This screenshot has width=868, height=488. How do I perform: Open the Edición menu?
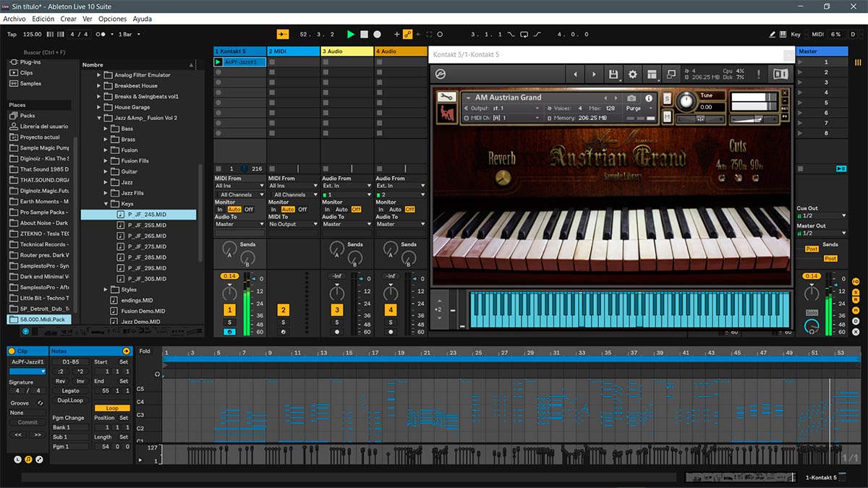pyautogui.click(x=43, y=19)
